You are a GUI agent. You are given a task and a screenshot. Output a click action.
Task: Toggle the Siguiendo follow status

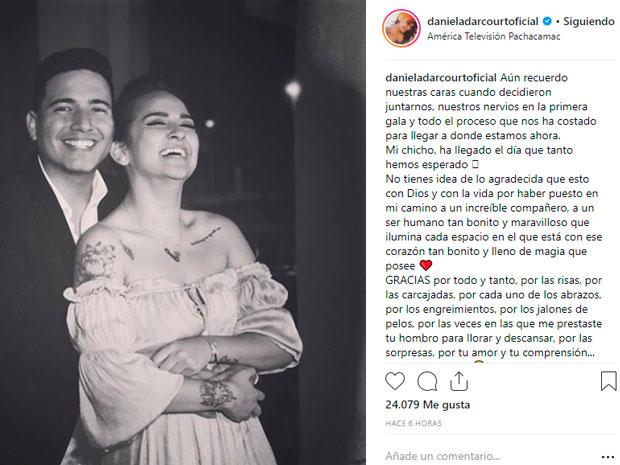pyautogui.click(x=589, y=21)
